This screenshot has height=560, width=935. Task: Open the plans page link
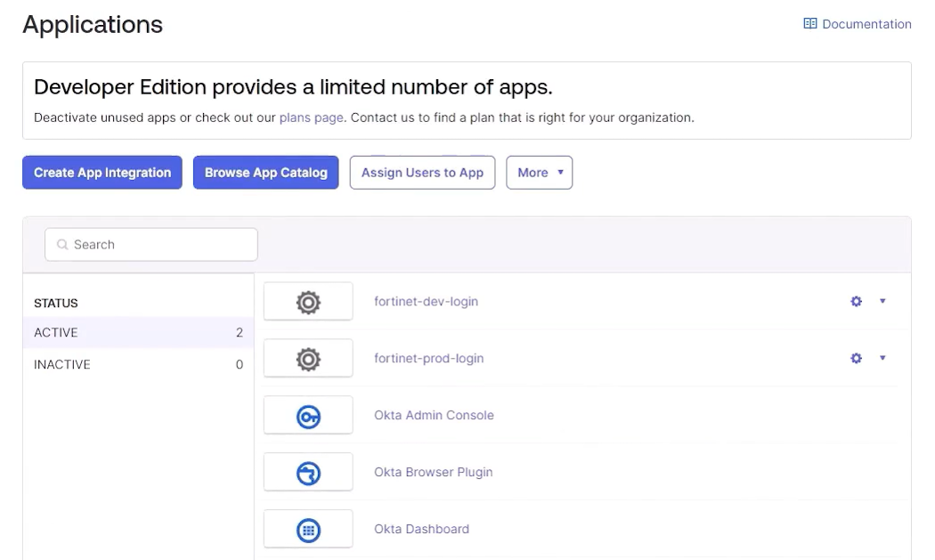tap(311, 118)
